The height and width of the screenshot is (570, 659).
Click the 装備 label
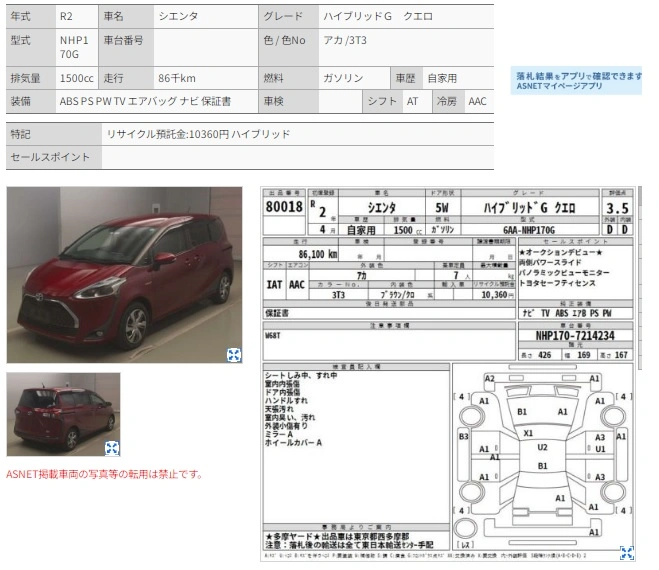20,101
